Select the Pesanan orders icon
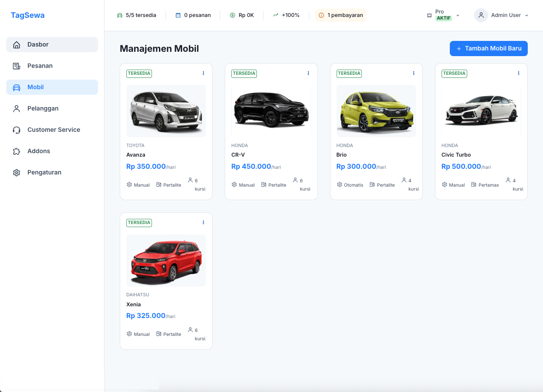The height and width of the screenshot is (392, 543). (x=17, y=65)
